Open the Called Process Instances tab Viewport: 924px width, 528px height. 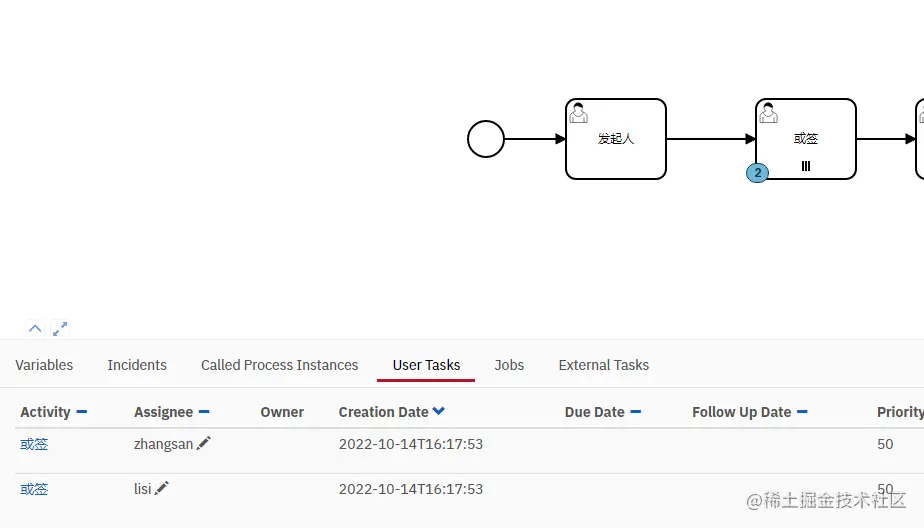point(279,365)
